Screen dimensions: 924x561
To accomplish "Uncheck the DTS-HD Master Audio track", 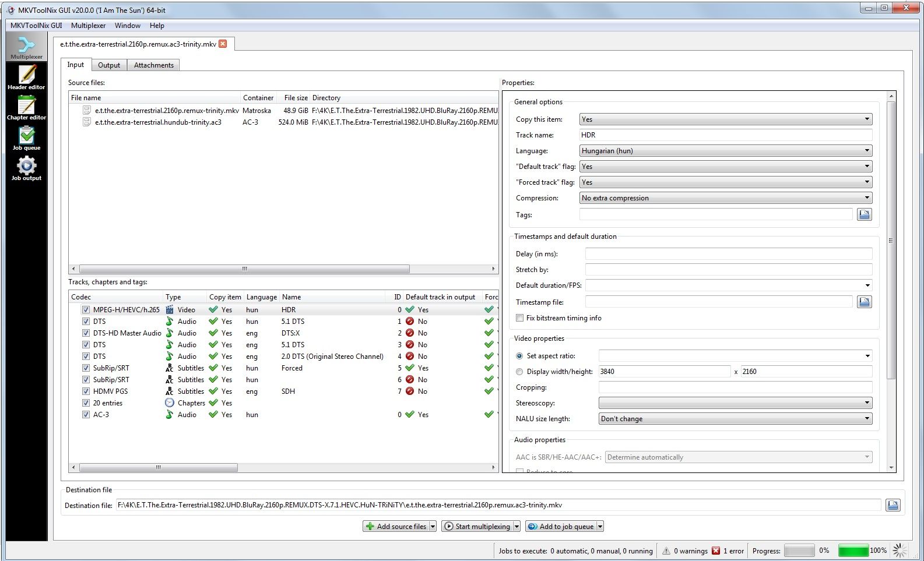I will click(x=86, y=333).
